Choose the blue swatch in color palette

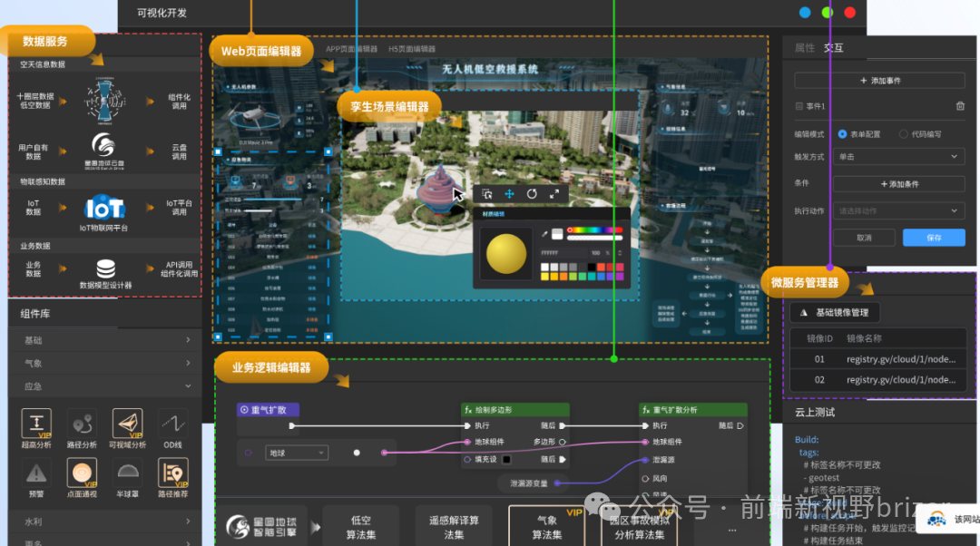[601, 276]
